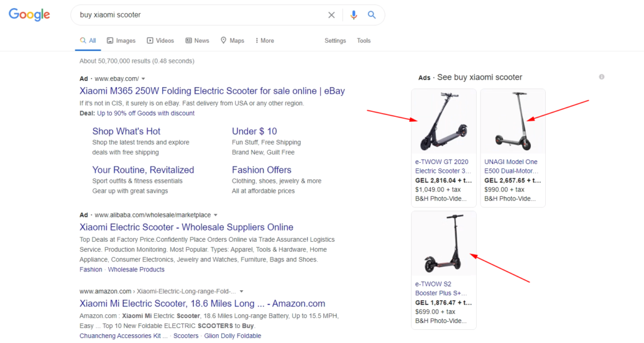Open the Shop What's Hot sitelink
Image resolution: width=644 pixels, height=343 pixels.
point(126,131)
